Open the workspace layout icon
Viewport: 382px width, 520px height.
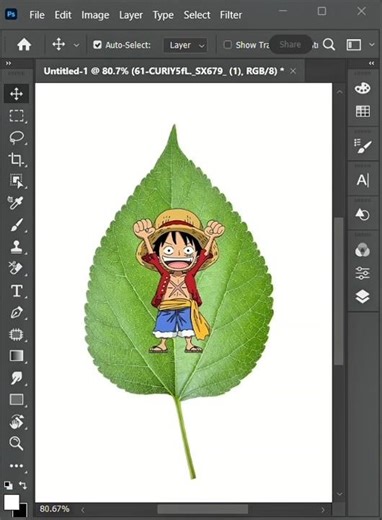[354, 45]
